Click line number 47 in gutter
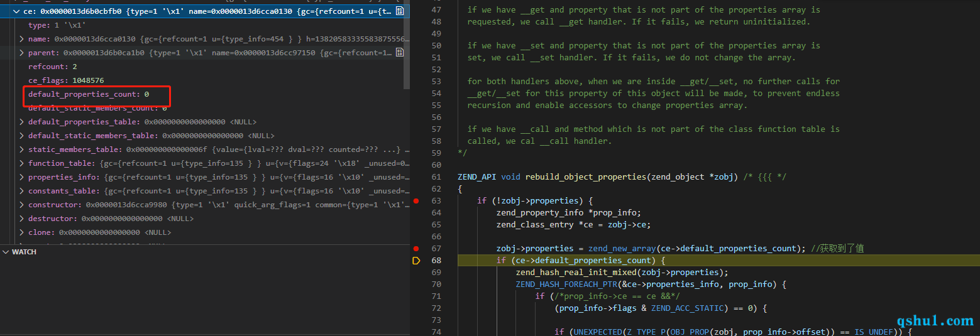 436,10
